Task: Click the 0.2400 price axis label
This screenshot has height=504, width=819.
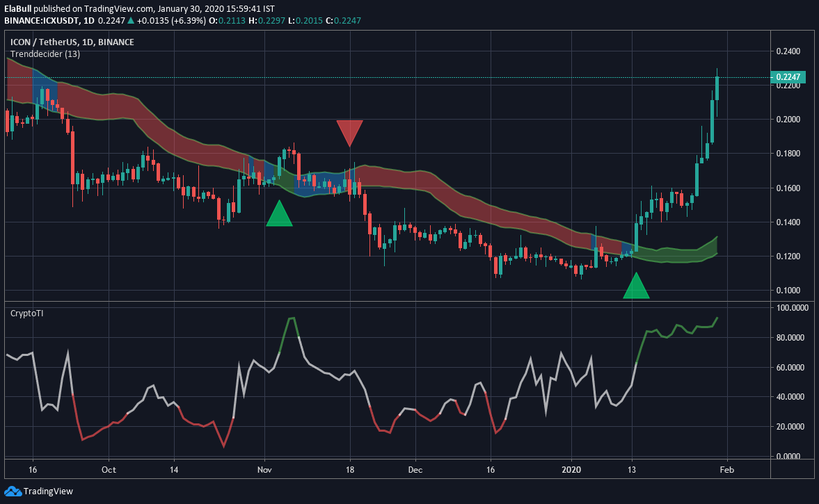Action: (x=788, y=51)
